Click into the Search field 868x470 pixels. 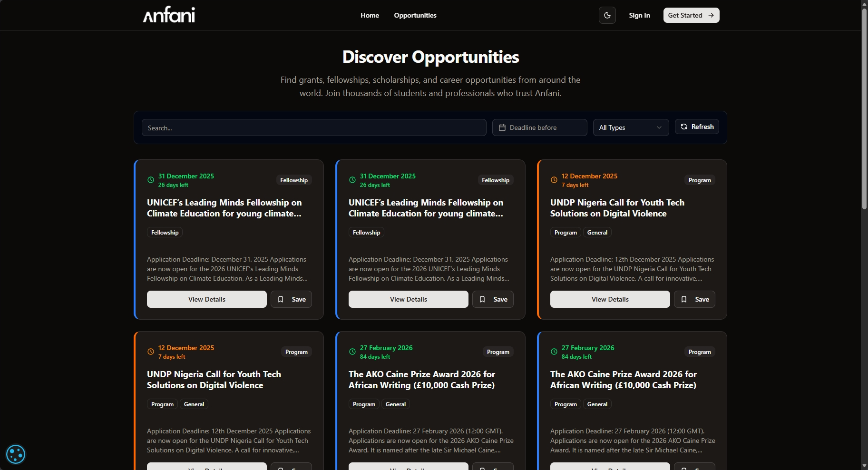[313, 127]
